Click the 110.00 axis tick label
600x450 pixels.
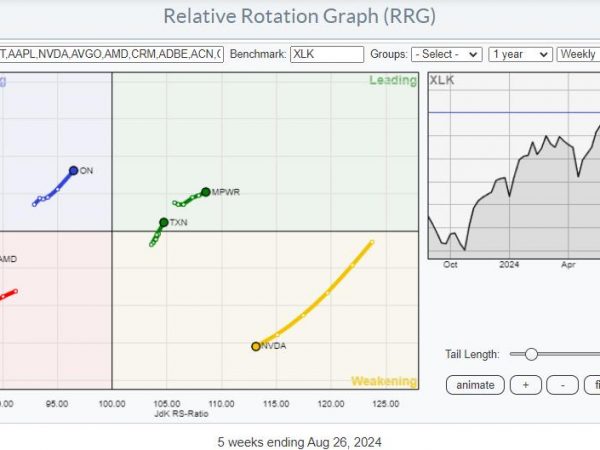[x=222, y=404]
